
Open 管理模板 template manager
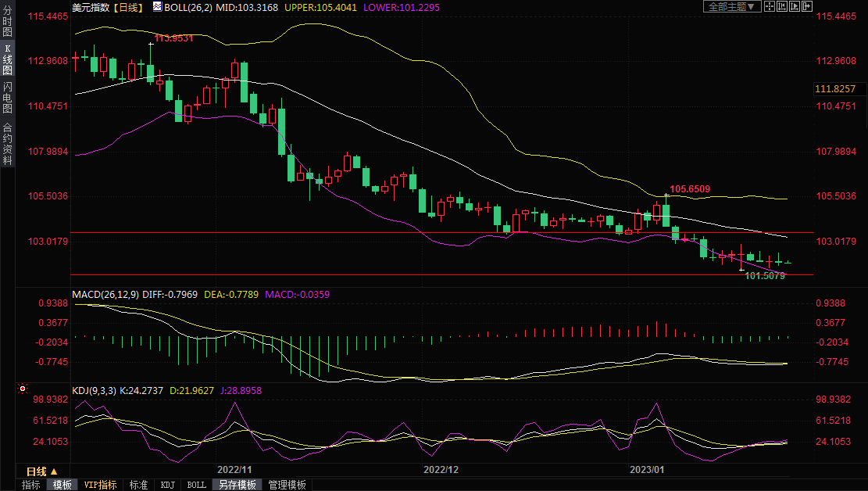[x=287, y=485]
